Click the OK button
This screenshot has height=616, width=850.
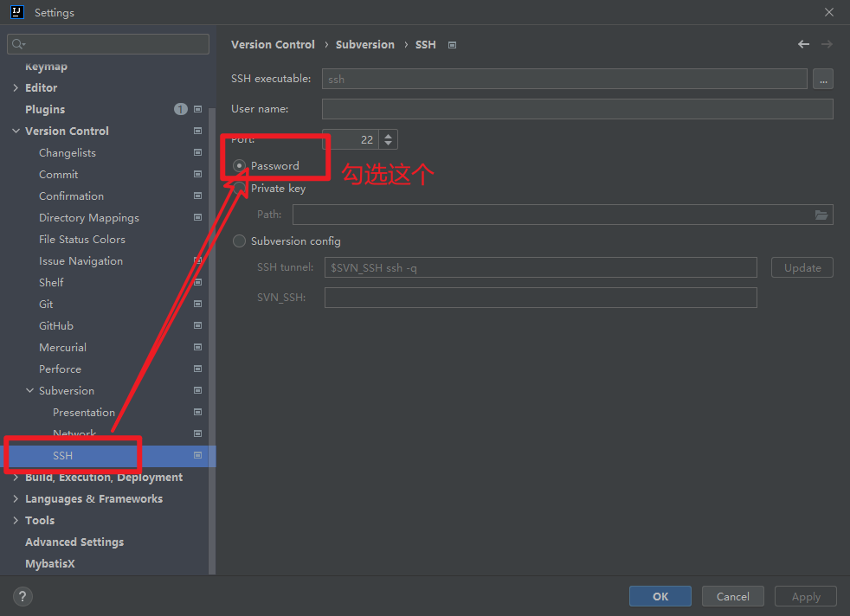(x=660, y=596)
